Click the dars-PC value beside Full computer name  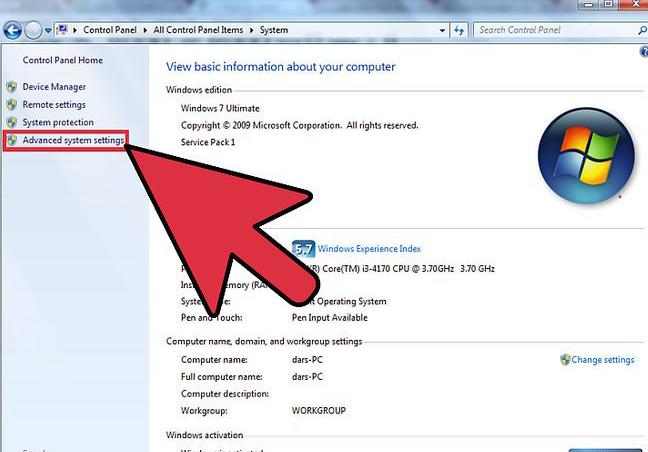(x=307, y=377)
